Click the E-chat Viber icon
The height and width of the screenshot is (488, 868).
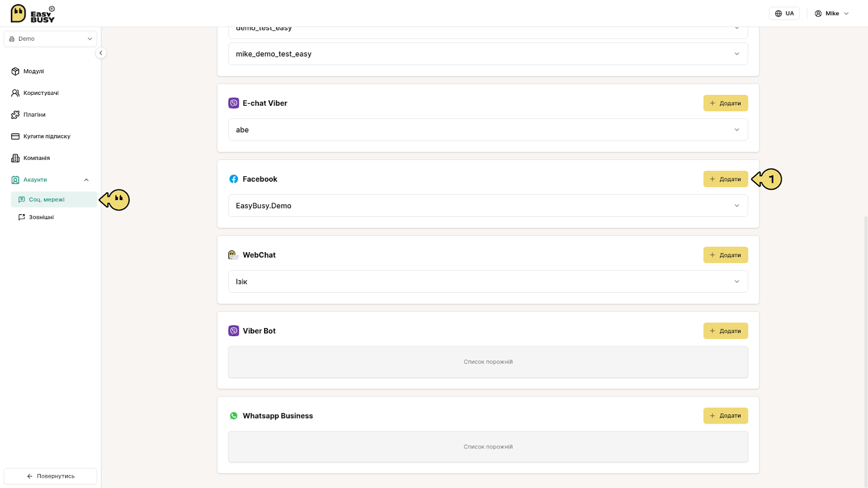click(x=234, y=103)
